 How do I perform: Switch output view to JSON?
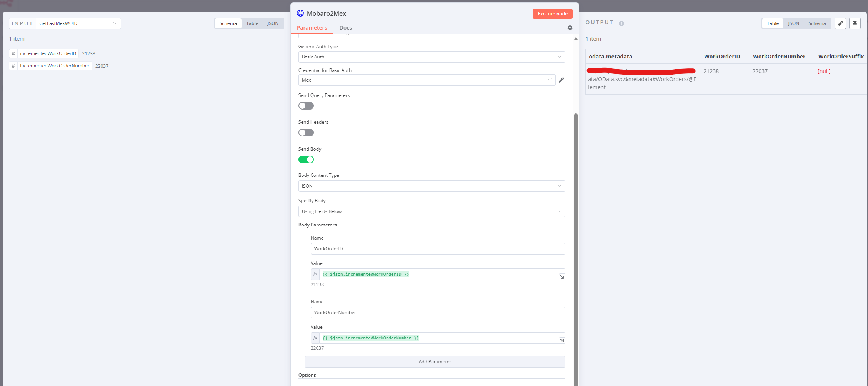793,23
